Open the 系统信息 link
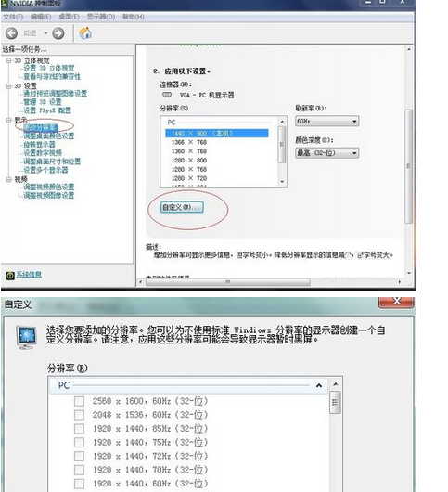This screenshot has width=448, height=492. (x=29, y=275)
